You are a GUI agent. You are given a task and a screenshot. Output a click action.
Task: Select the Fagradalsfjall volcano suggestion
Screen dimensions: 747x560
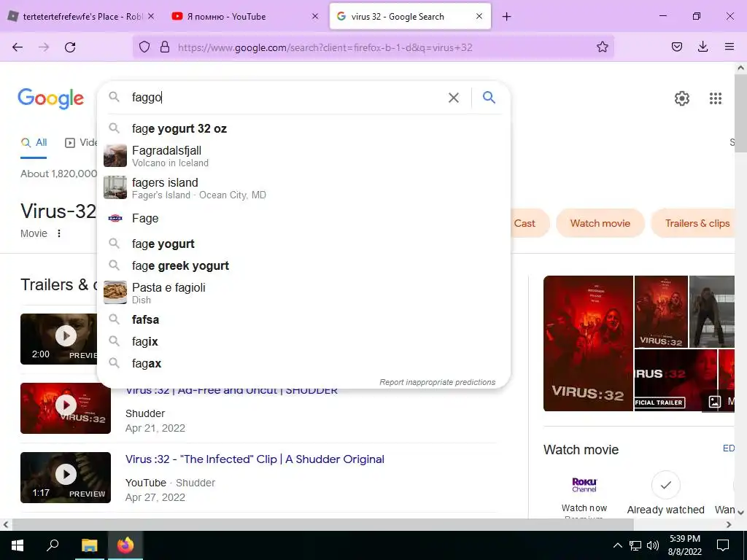(x=303, y=156)
